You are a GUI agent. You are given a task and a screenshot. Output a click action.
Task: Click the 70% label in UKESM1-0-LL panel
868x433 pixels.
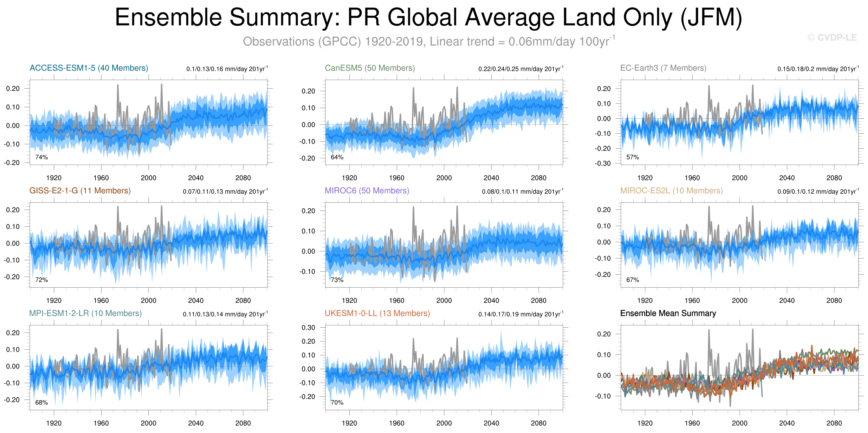(337, 403)
